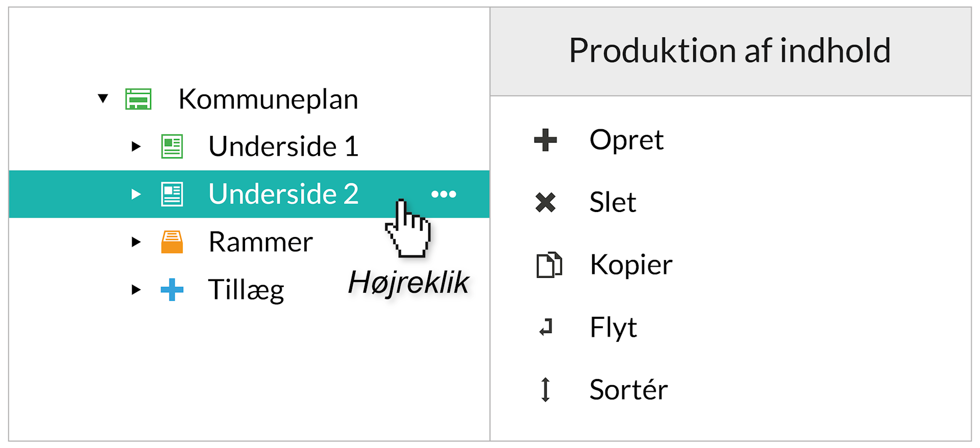Click the orange Rammer drawer icon
The width and height of the screenshot is (980, 448).
[x=172, y=242]
